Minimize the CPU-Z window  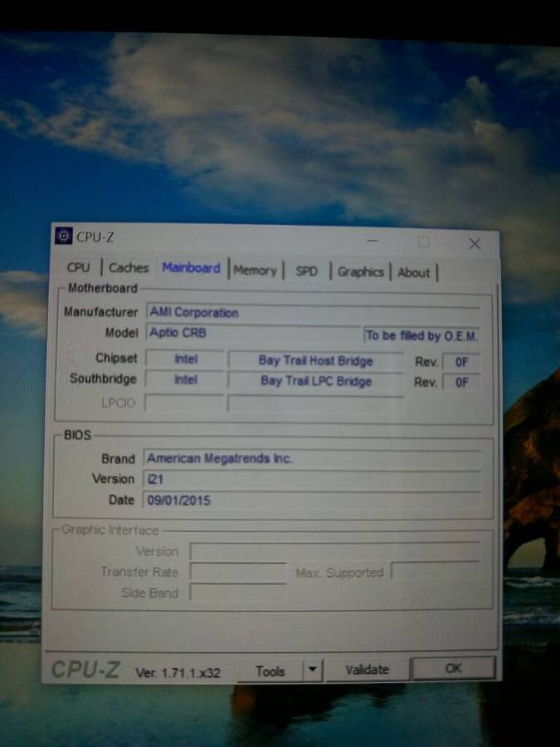click(x=373, y=242)
